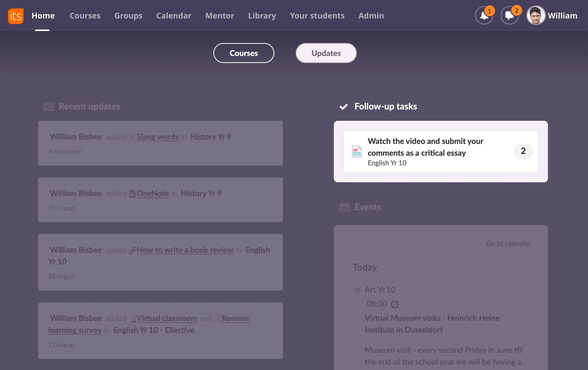The width and height of the screenshot is (588, 370).
Task: Click the Events calendar icon
Action: pyautogui.click(x=344, y=207)
